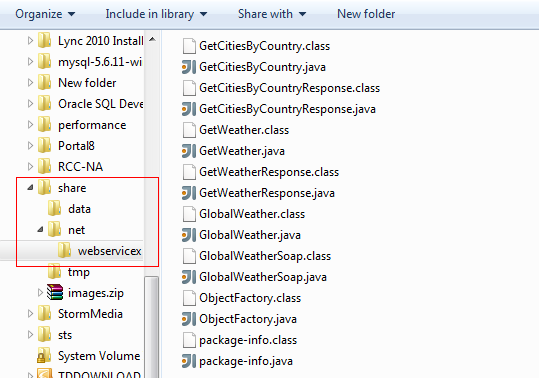The width and height of the screenshot is (539, 378).
Task: Open the Include in library menu
Action: pyautogui.click(x=156, y=14)
